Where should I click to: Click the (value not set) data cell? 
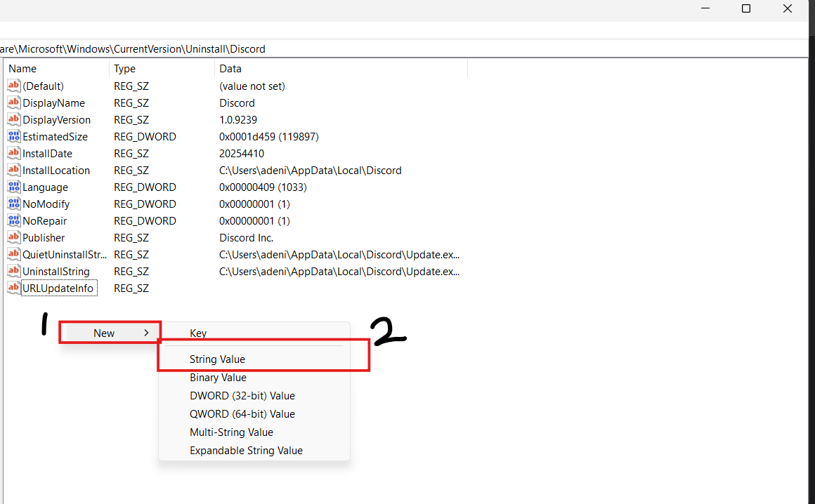pos(252,86)
